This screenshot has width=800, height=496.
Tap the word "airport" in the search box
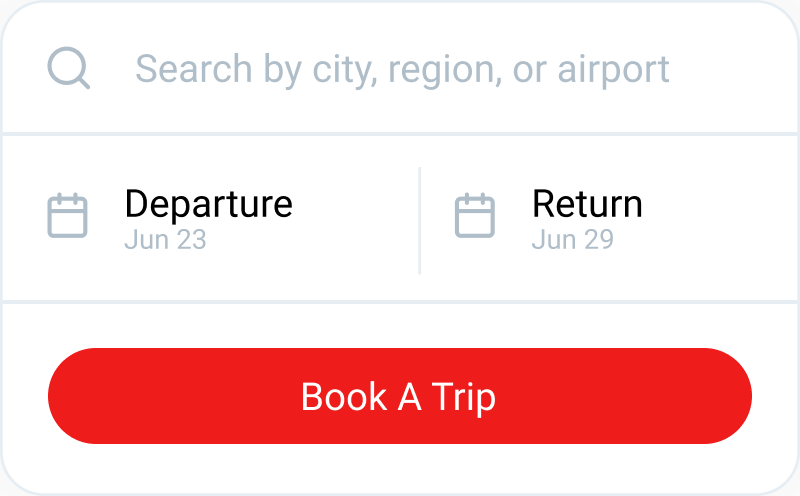pyautogui.click(x=613, y=70)
